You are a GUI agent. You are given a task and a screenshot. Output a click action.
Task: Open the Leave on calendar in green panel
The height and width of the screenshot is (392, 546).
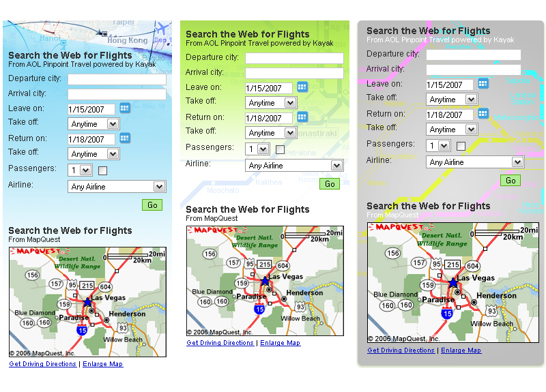click(302, 87)
